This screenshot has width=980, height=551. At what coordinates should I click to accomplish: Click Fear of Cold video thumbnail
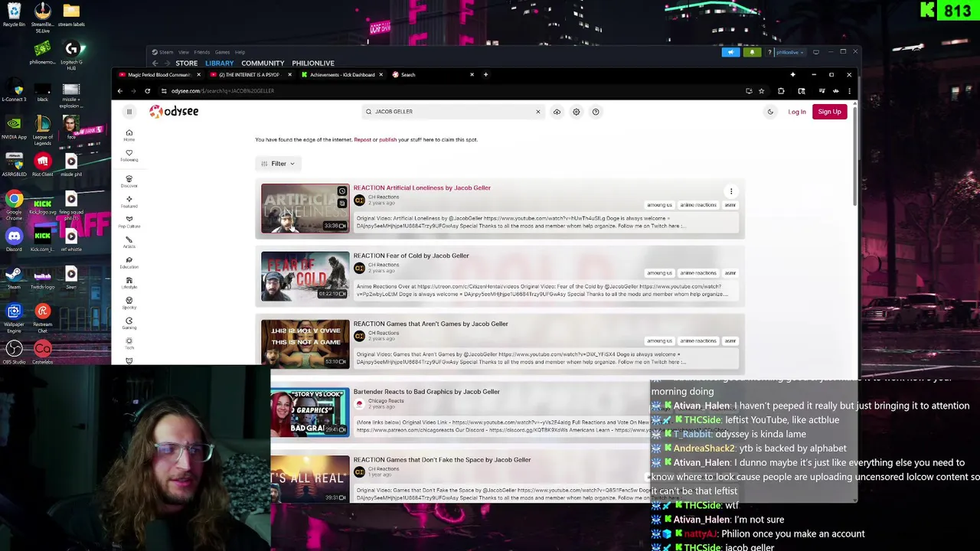pos(305,276)
